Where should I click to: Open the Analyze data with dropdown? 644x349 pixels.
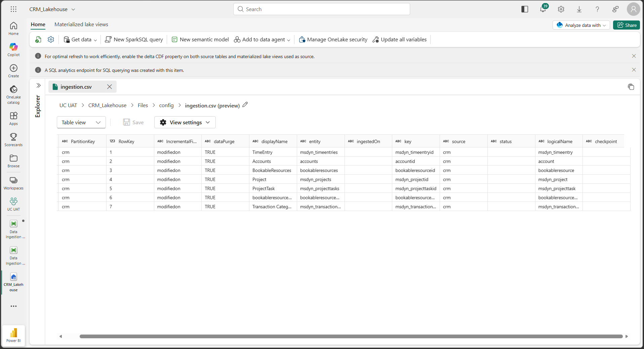click(581, 25)
